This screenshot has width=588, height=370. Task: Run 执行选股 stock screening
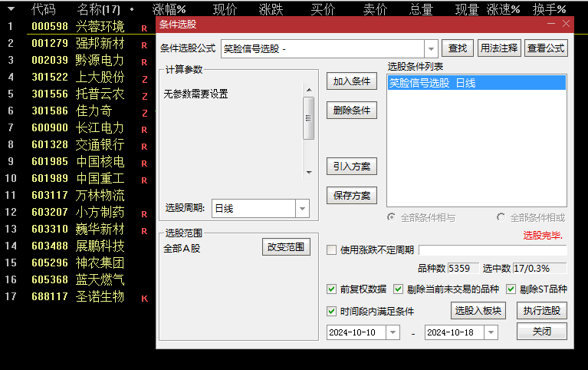[542, 311]
